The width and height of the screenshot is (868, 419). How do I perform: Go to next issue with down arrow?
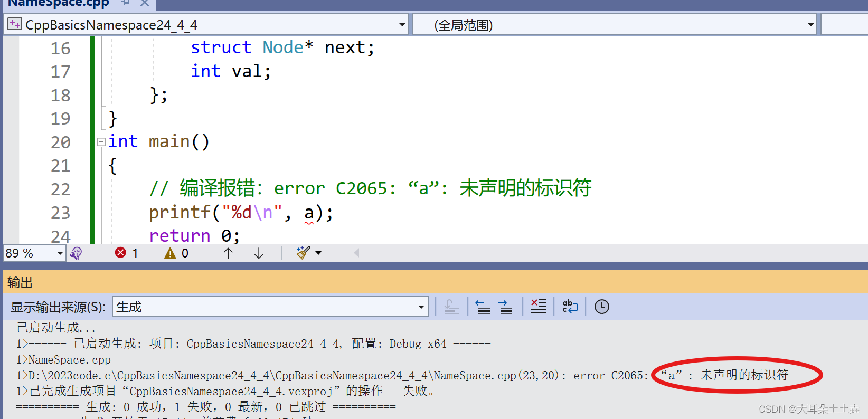coord(259,253)
